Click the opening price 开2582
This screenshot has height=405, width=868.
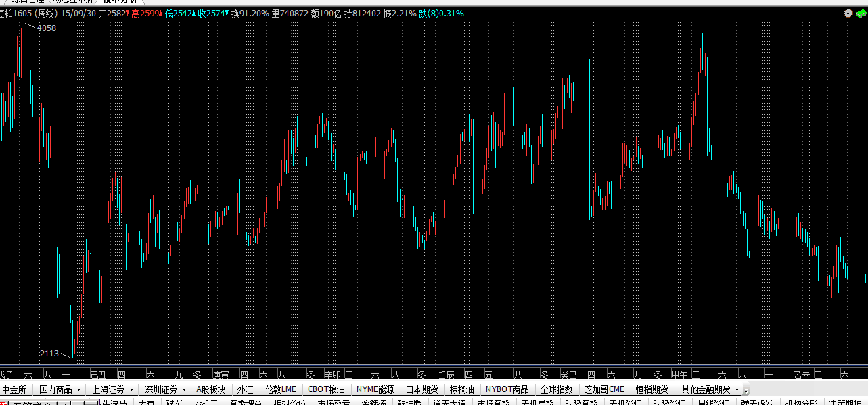112,13
